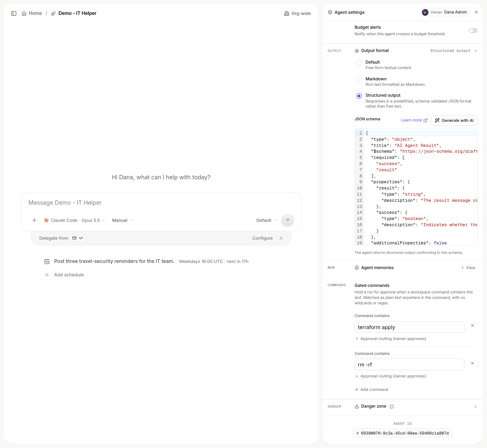Copy the Agent ID value

pos(402,433)
